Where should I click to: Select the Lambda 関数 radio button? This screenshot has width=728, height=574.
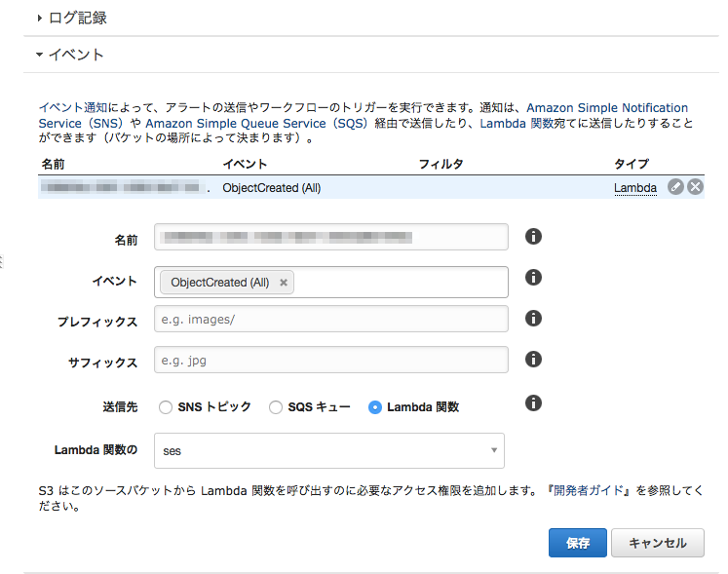[x=375, y=407]
